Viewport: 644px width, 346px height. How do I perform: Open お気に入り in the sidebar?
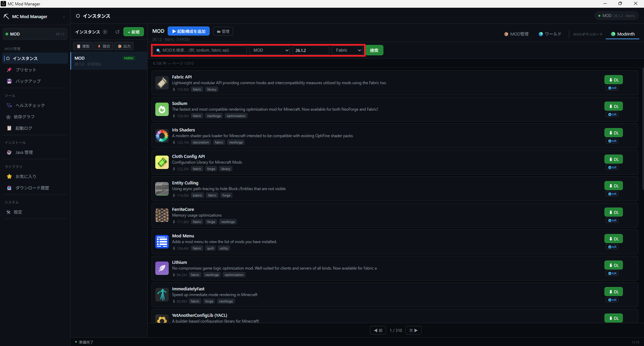pos(36,176)
